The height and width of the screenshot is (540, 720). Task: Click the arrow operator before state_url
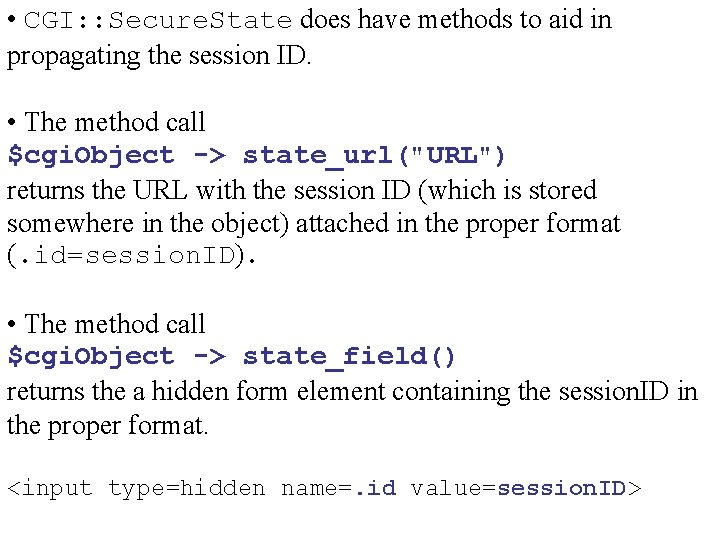point(210,156)
